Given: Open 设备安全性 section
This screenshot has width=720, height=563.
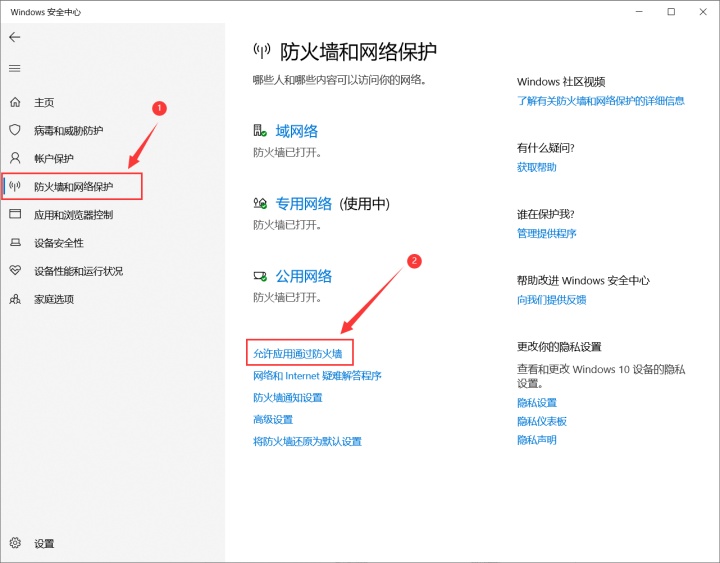Looking at the screenshot, I should (59, 243).
